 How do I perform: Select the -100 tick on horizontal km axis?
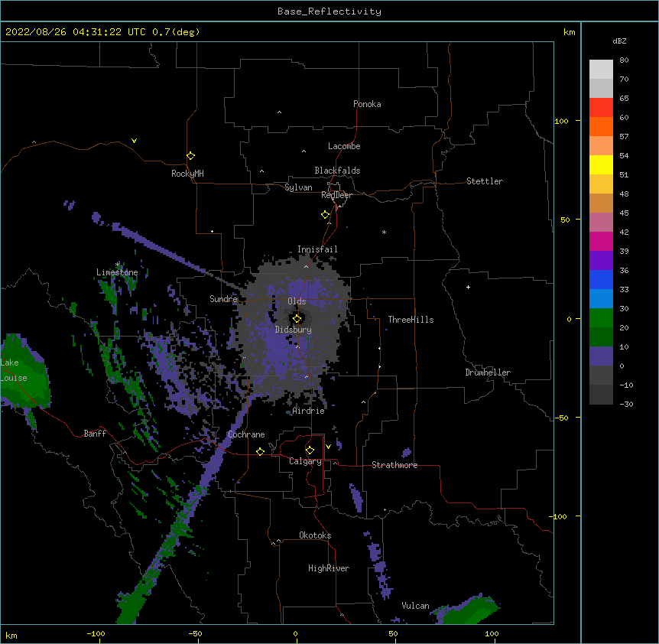[96, 633]
